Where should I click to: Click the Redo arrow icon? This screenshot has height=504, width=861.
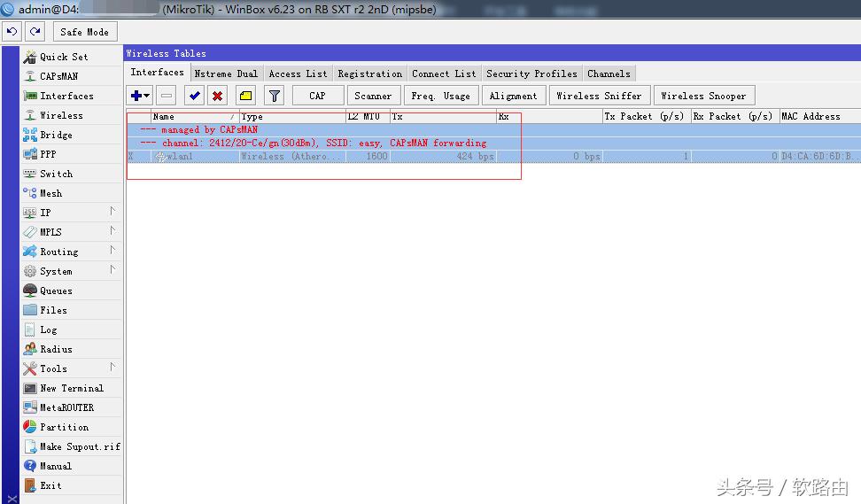(35, 32)
